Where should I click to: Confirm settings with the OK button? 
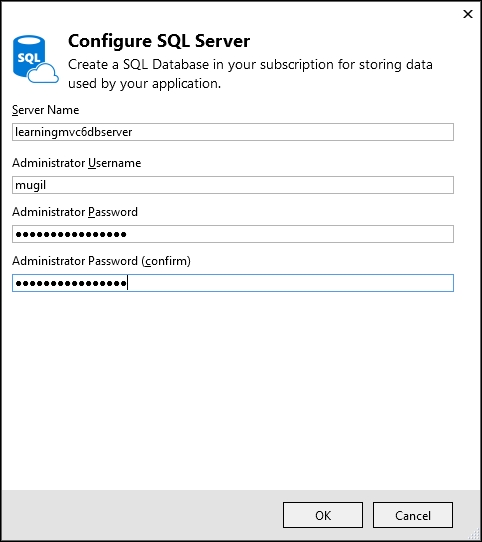[x=323, y=515]
